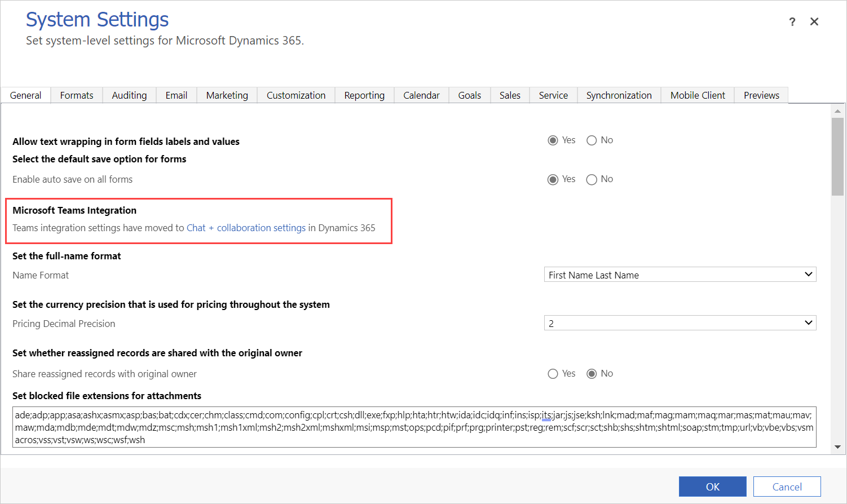Choose Yes for enable auto save
Image resolution: width=847 pixels, height=504 pixels.
(553, 179)
